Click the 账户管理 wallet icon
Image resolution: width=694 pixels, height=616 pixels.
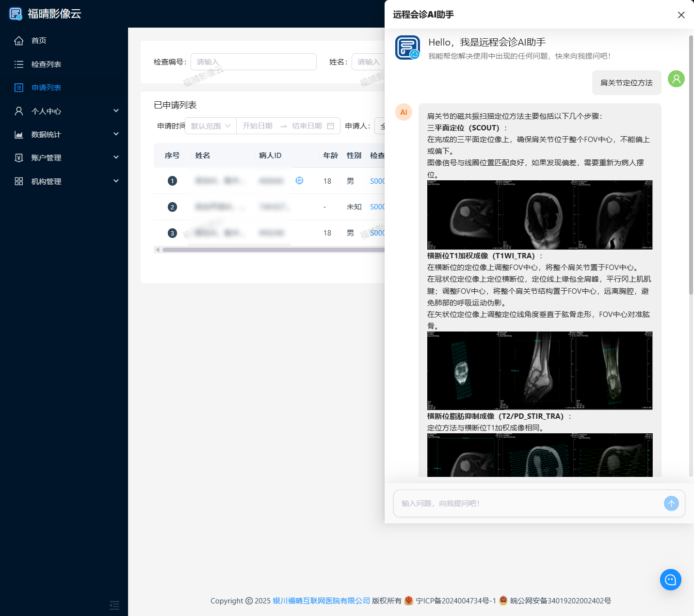18,158
